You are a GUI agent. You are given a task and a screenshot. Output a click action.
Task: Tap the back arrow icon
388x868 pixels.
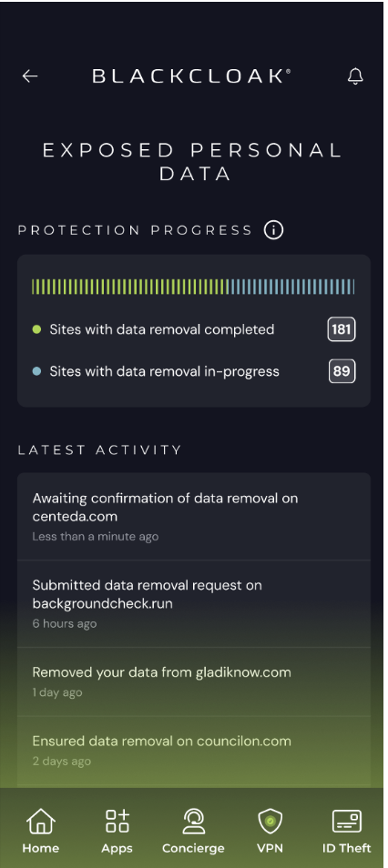(x=30, y=76)
